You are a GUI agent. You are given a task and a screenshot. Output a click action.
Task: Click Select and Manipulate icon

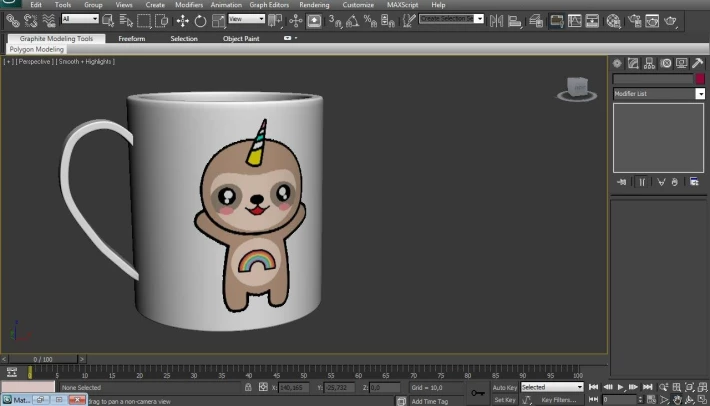click(296, 21)
